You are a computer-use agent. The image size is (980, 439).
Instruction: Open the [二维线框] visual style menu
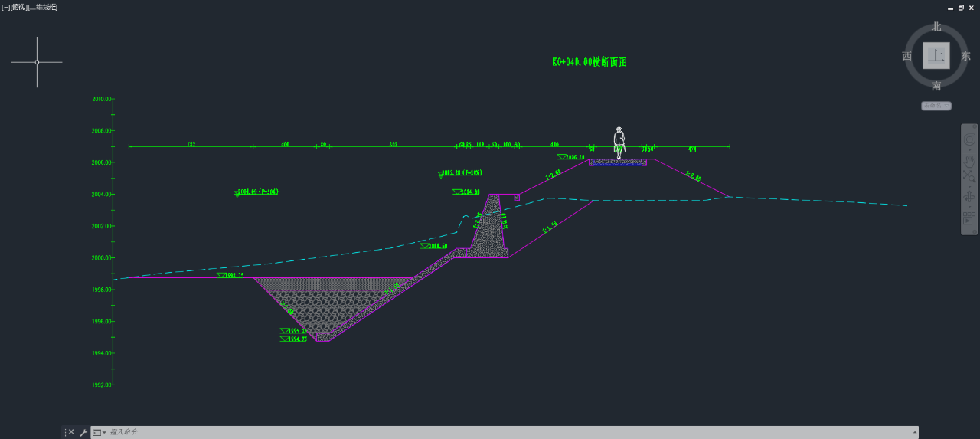click(x=42, y=7)
